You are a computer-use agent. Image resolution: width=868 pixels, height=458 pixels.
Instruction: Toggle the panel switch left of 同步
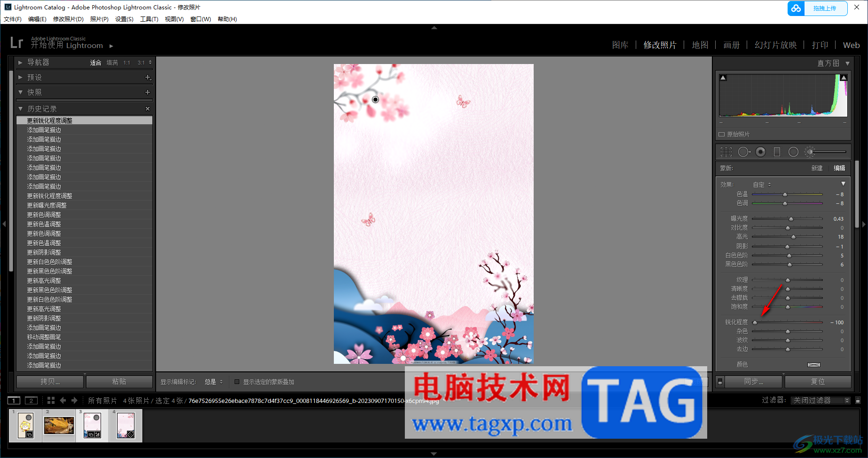(x=720, y=382)
